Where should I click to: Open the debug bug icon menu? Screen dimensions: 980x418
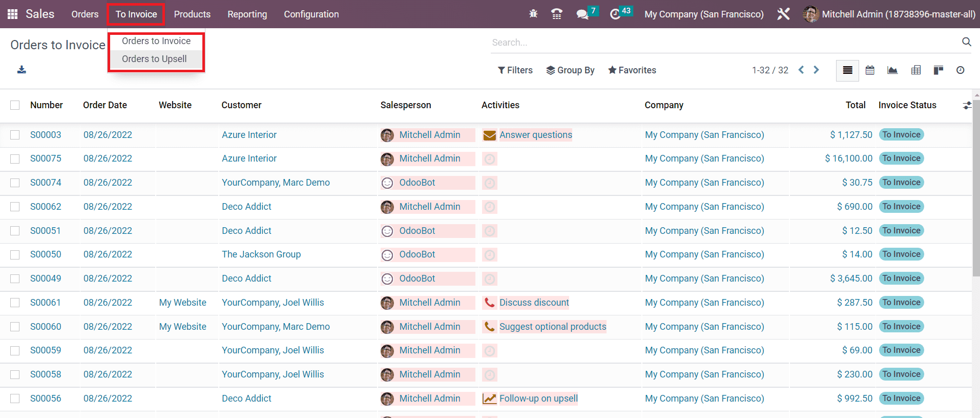coord(533,14)
